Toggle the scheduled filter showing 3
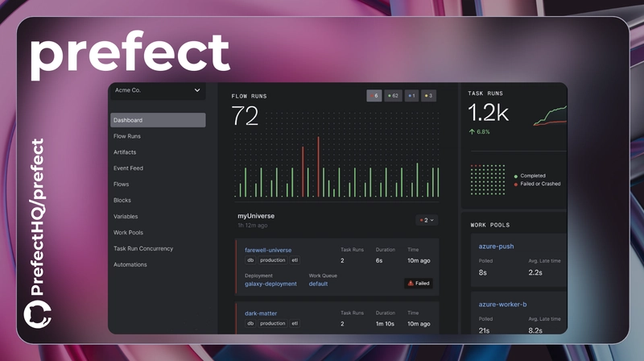 coord(428,96)
